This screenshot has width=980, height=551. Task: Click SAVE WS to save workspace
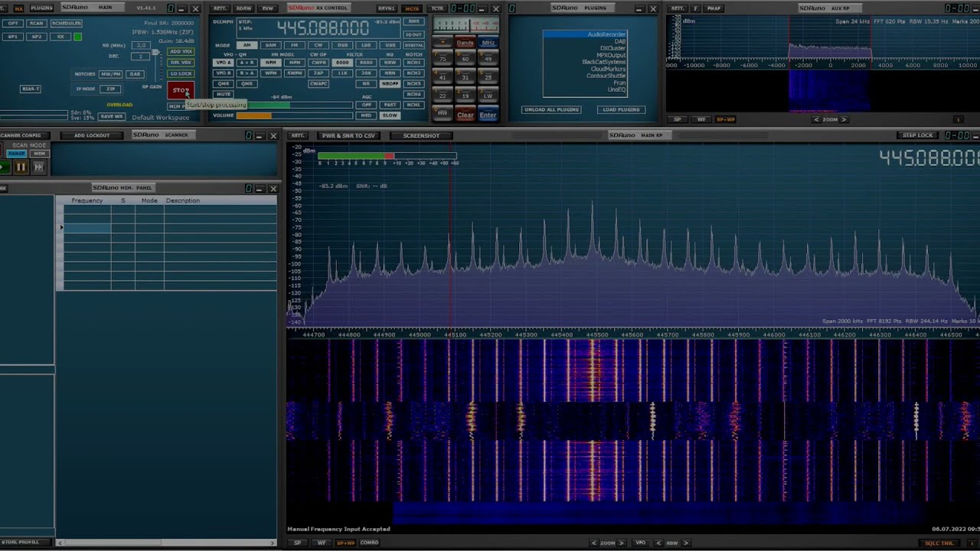(112, 116)
